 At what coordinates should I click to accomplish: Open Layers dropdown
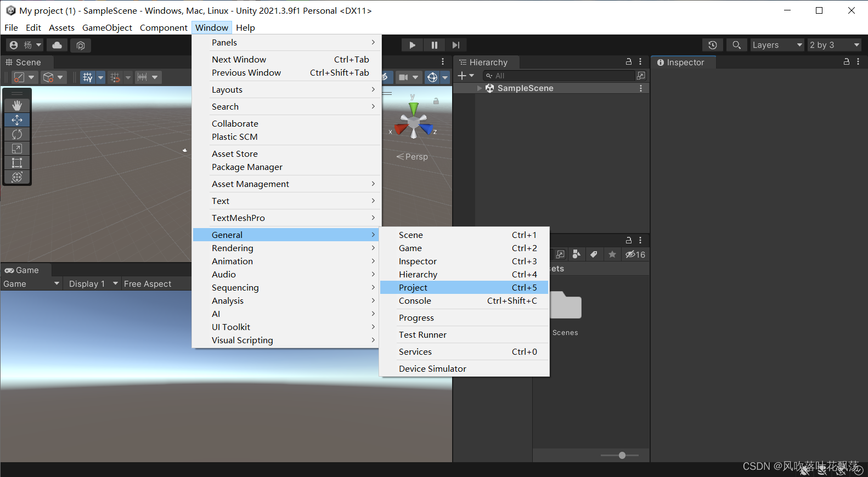(x=777, y=45)
